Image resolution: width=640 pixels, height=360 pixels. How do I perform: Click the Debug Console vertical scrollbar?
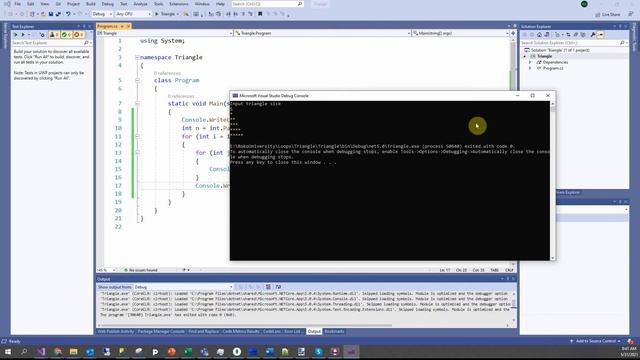pos(553,180)
